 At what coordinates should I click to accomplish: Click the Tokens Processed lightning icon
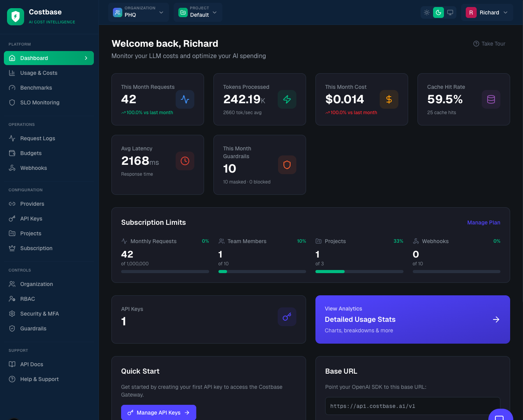pos(287,99)
